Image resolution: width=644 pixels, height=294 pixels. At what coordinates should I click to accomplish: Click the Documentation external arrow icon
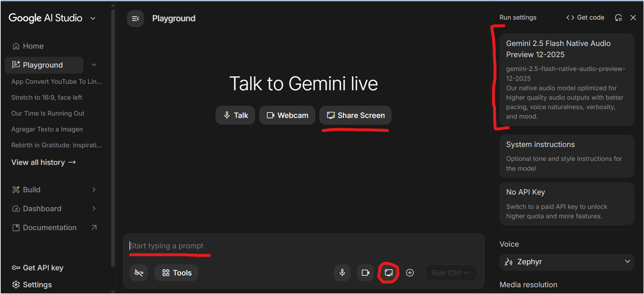(x=94, y=227)
